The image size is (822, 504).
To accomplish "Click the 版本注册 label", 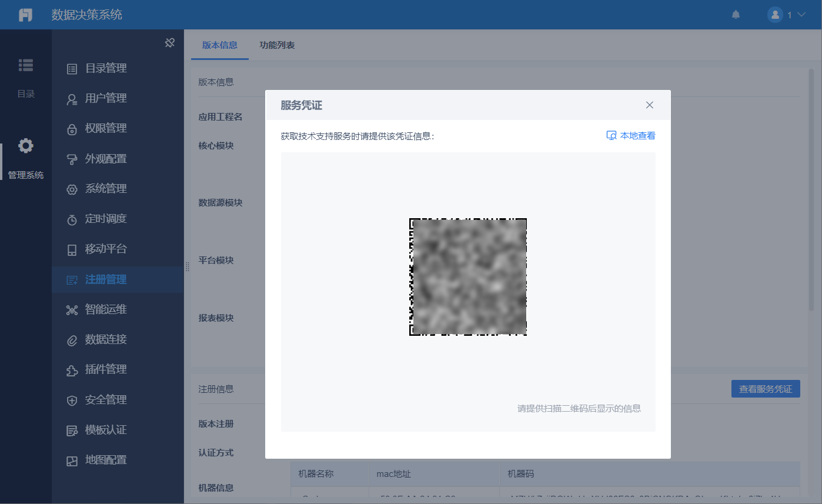I will click(216, 424).
